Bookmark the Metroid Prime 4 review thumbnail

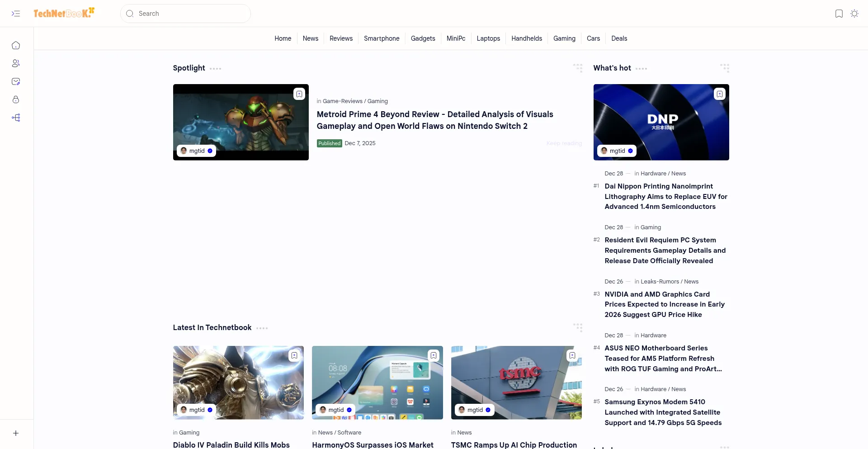coord(299,94)
